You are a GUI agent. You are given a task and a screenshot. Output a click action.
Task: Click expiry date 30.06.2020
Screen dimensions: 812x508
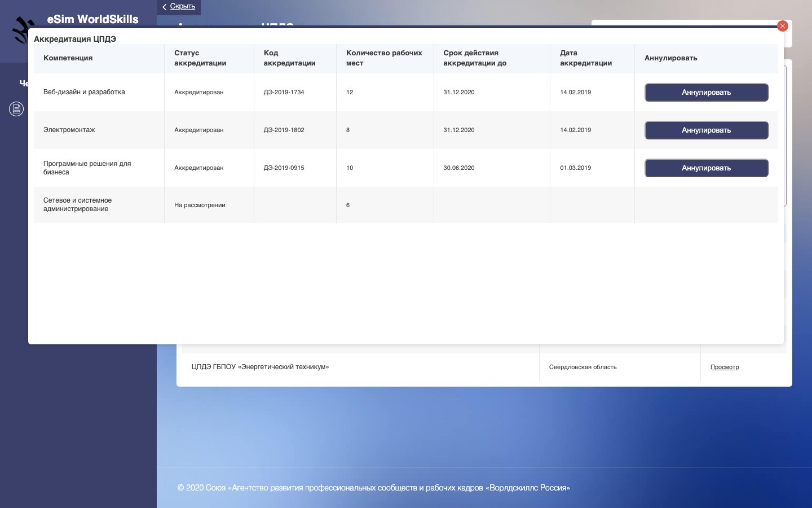pos(459,168)
